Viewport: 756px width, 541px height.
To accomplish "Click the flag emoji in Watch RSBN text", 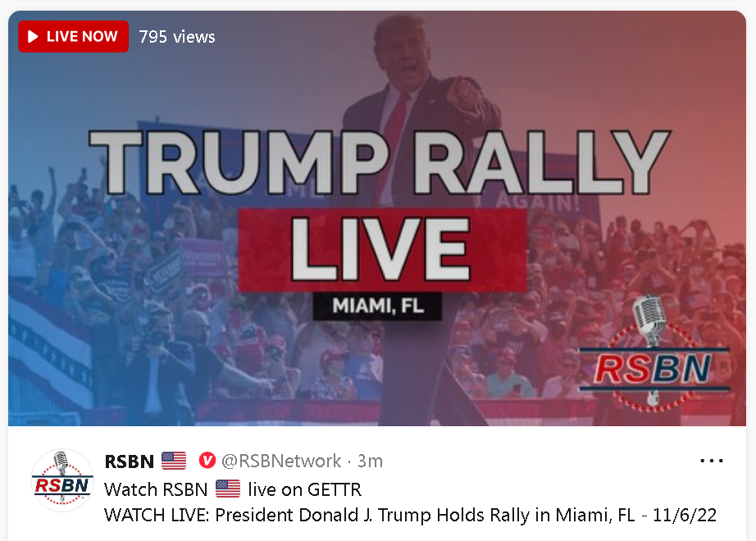I will (228, 489).
